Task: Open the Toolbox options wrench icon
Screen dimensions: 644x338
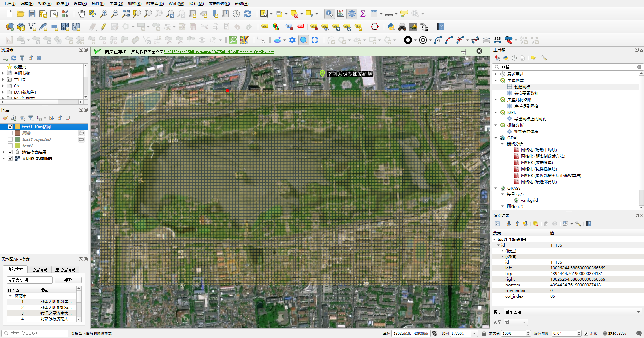Action: 544,58
